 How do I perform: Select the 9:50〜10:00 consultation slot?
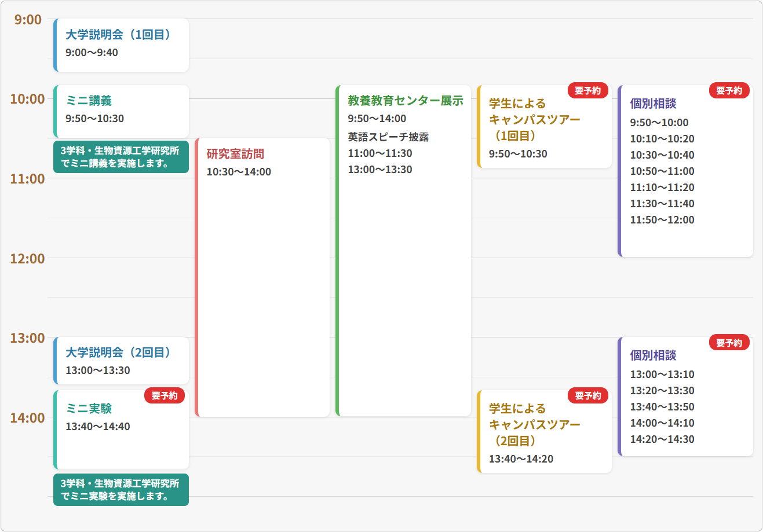click(659, 123)
